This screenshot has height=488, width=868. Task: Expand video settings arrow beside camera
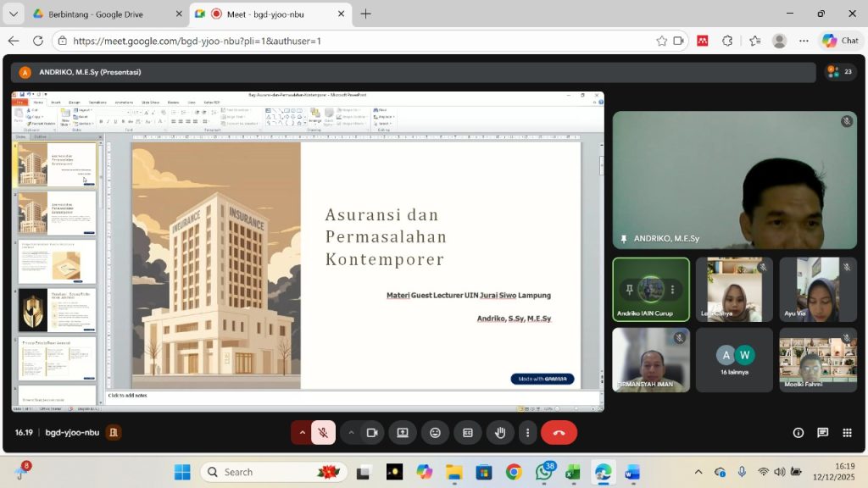coord(351,432)
